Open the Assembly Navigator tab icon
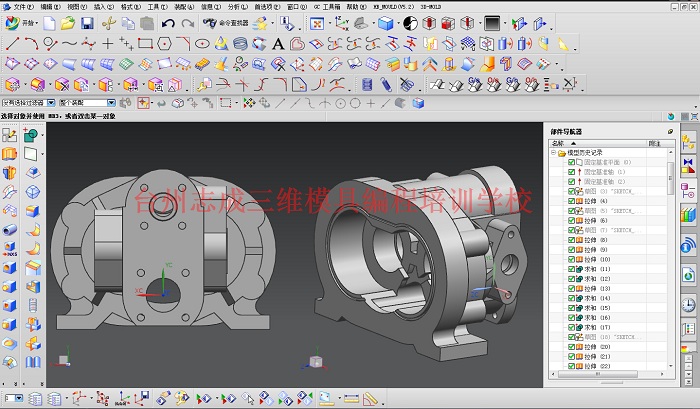The image size is (700, 409). click(x=688, y=142)
